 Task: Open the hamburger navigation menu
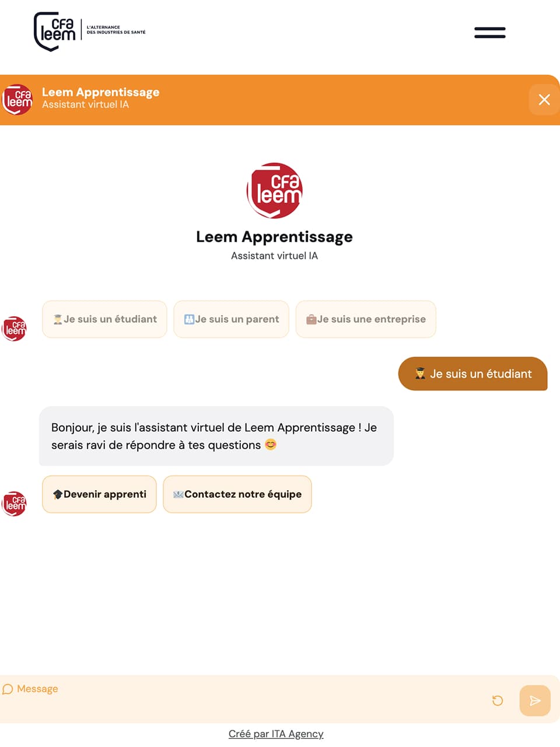coord(490,33)
